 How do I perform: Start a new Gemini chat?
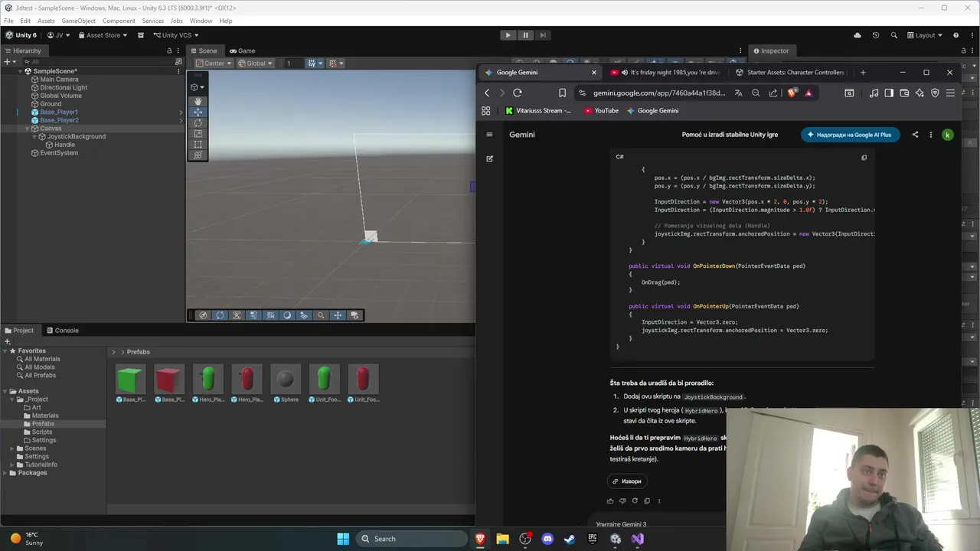coord(489,158)
